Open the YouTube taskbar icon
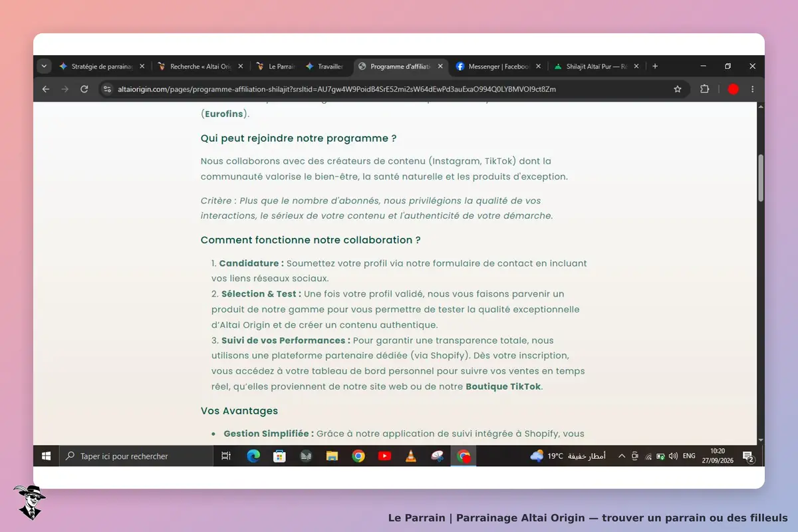798x532 pixels. click(x=384, y=456)
